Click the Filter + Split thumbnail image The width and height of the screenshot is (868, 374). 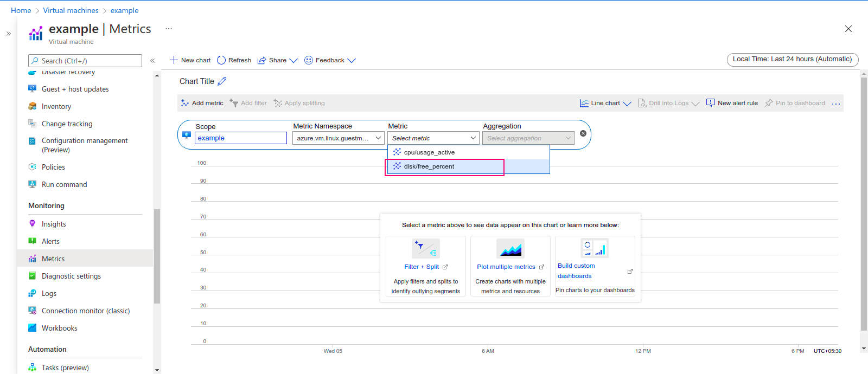click(426, 249)
